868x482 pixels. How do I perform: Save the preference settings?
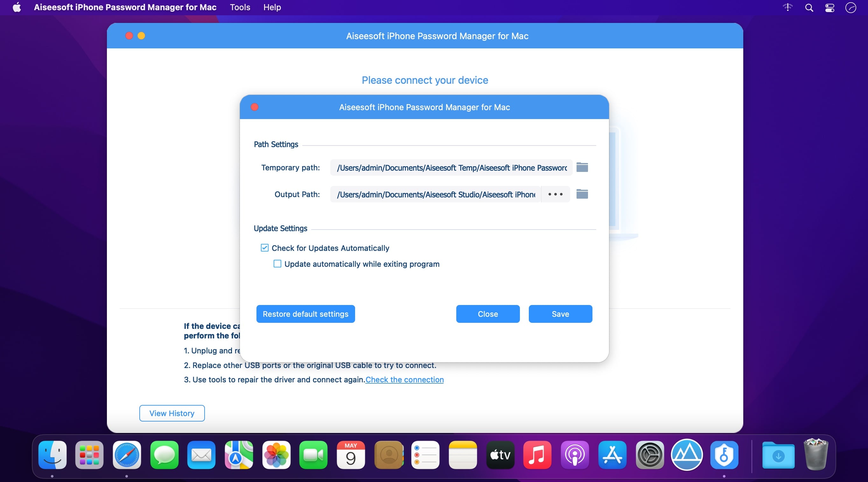[x=560, y=314]
